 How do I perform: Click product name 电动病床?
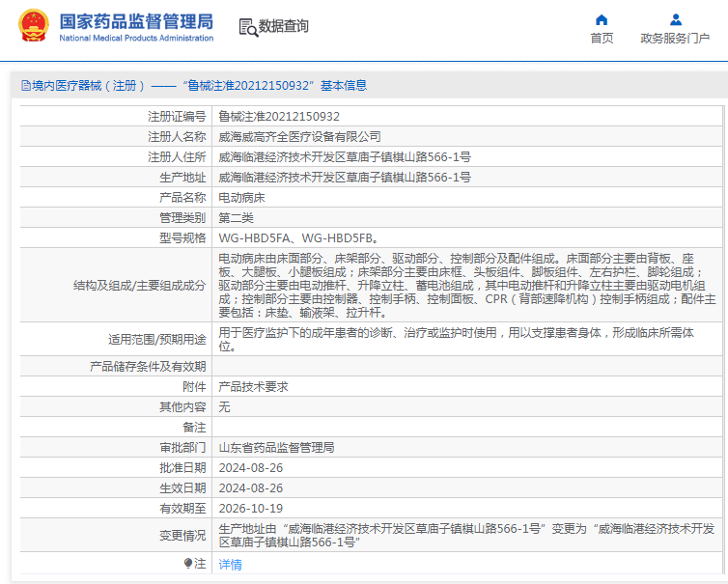click(x=242, y=198)
